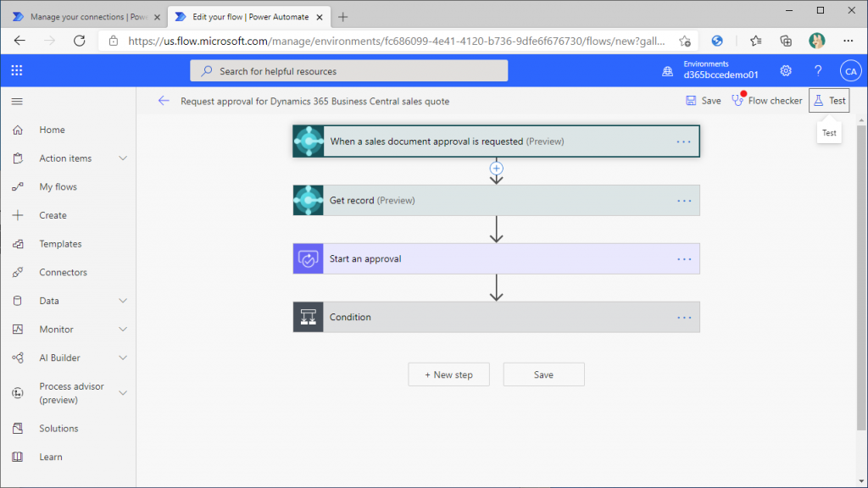The image size is (868, 488).
Task: Click the Learn book icon
Action: click(18, 457)
